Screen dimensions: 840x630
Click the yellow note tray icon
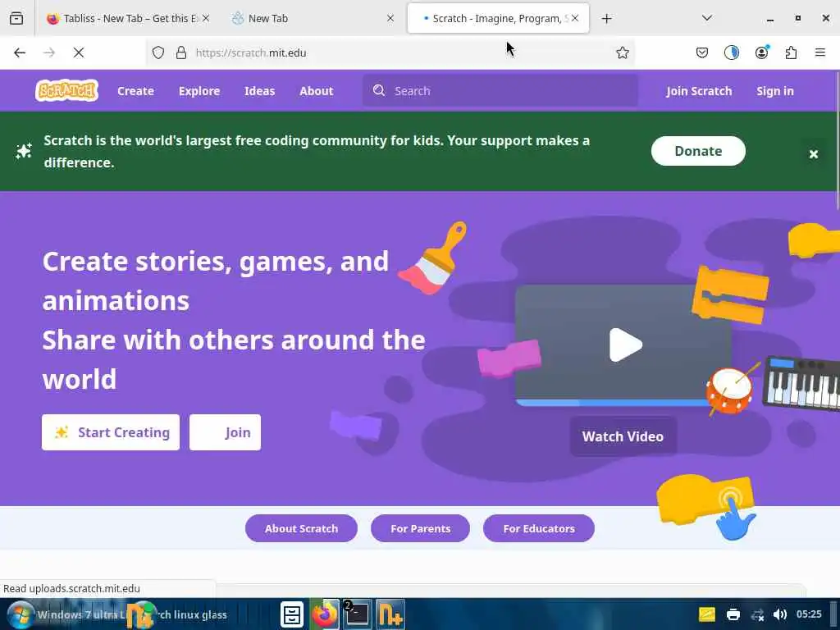coord(707,614)
